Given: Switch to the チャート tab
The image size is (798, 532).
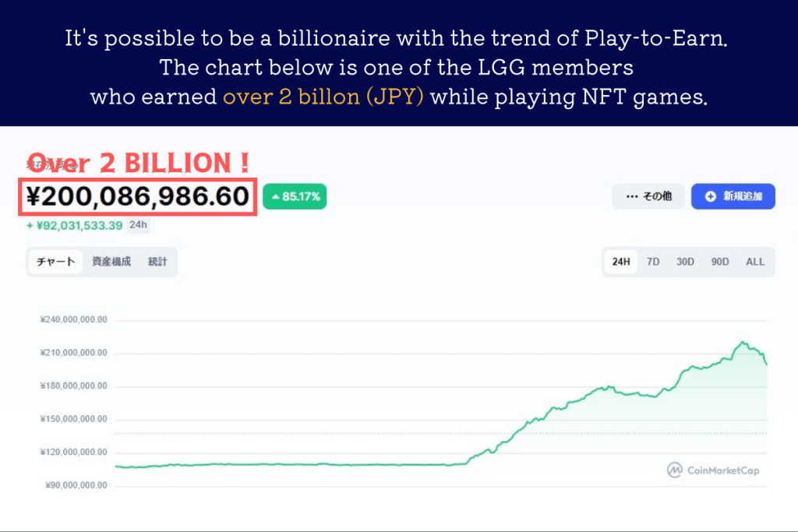Looking at the screenshot, I should click(55, 262).
